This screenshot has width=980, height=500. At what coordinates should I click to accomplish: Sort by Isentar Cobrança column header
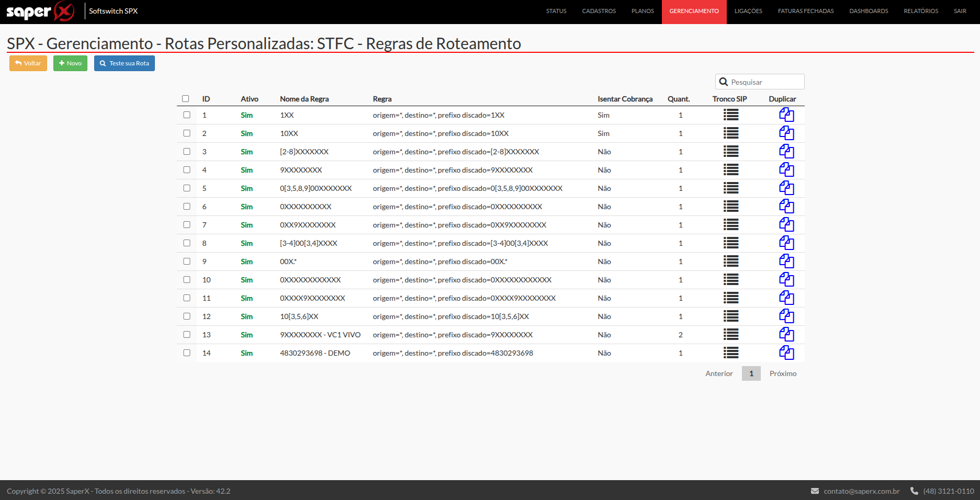pyautogui.click(x=625, y=99)
